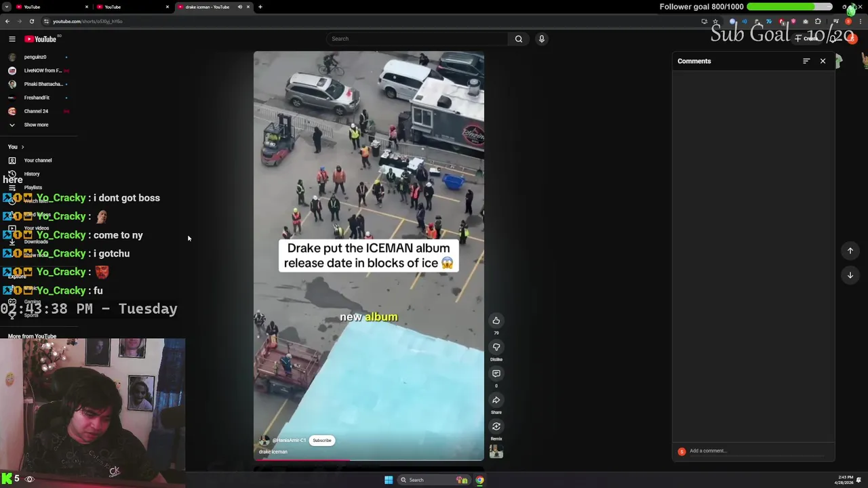This screenshot has width=868, height=488.
Task: Go to next Short with down arrow
Action: [850, 275]
